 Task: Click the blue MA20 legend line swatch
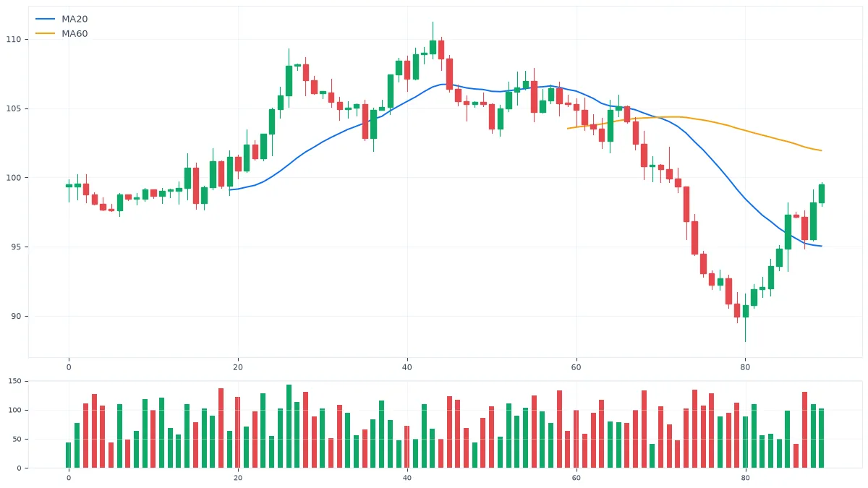click(46, 19)
